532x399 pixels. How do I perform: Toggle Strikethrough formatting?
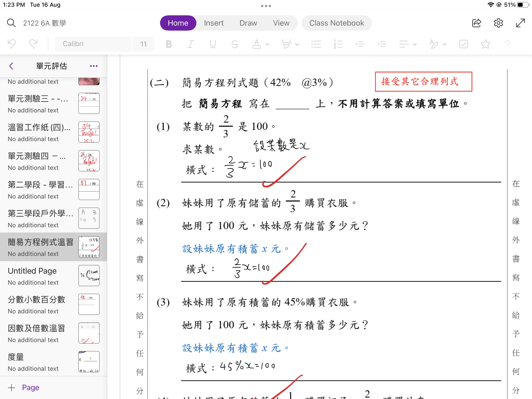click(235, 44)
